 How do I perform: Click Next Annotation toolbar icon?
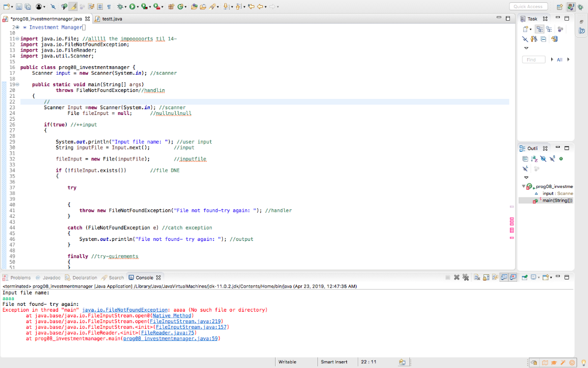pyautogui.click(x=226, y=7)
